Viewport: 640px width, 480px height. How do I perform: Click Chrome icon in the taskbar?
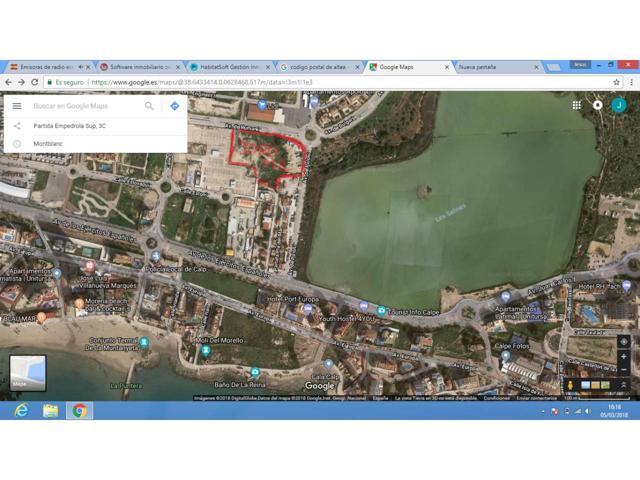click(x=80, y=411)
